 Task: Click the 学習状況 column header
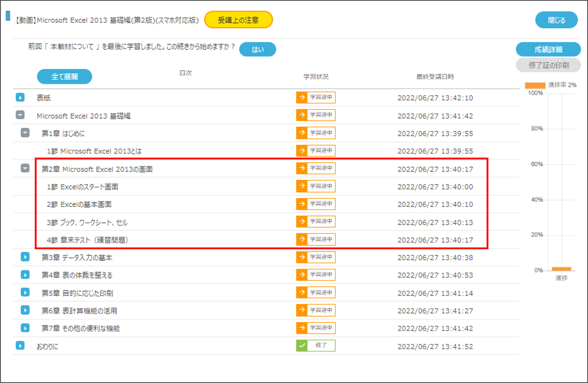316,77
